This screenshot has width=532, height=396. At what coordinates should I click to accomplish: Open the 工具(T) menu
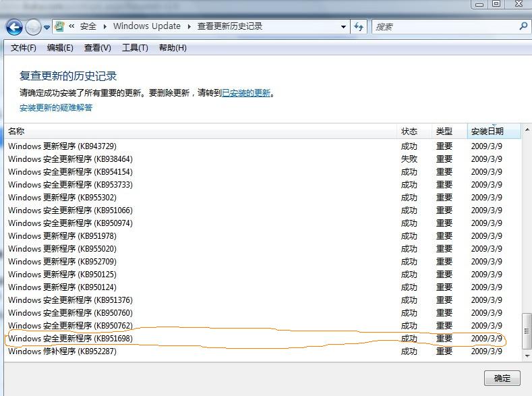pyautogui.click(x=135, y=48)
